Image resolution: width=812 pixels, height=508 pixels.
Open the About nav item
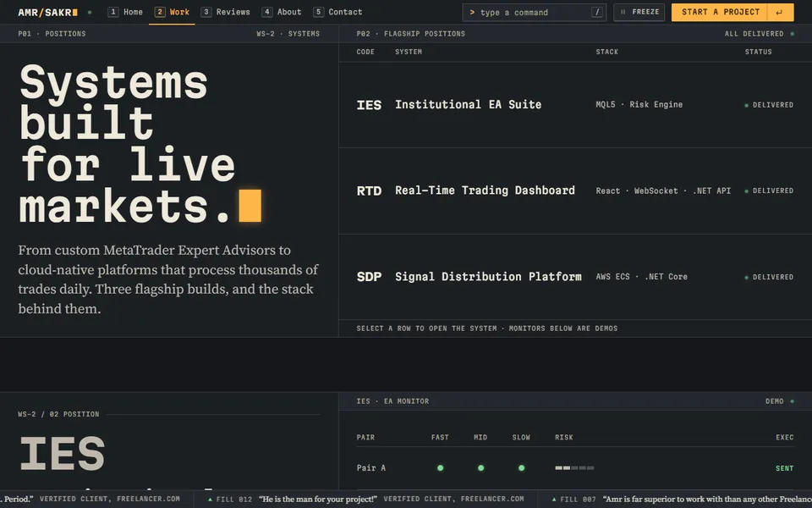(x=281, y=12)
